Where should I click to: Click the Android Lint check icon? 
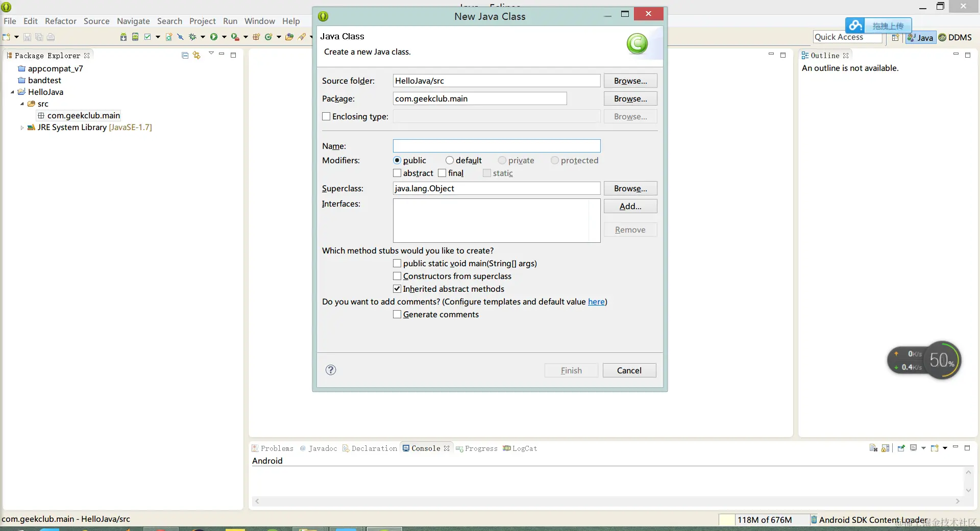click(148, 37)
